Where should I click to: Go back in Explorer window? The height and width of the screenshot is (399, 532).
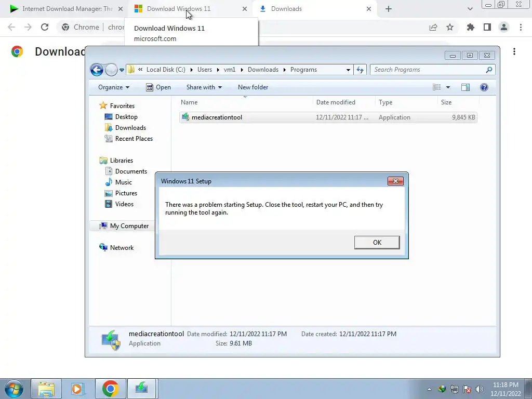point(97,70)
